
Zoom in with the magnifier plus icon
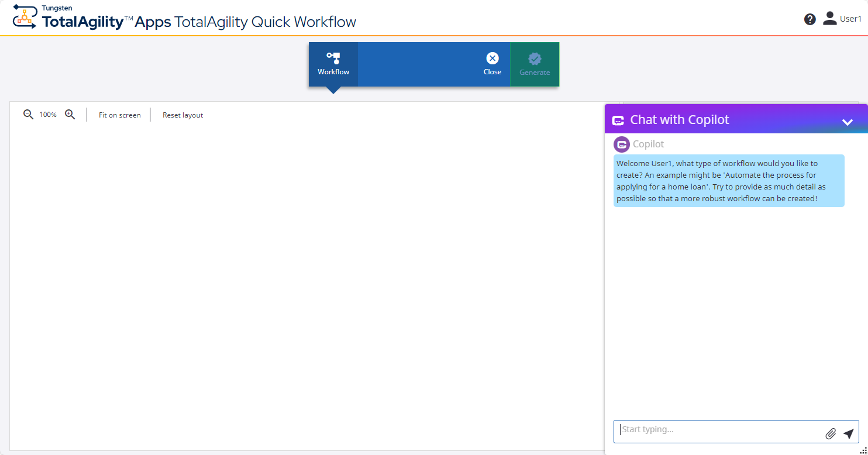coord(70,115)
